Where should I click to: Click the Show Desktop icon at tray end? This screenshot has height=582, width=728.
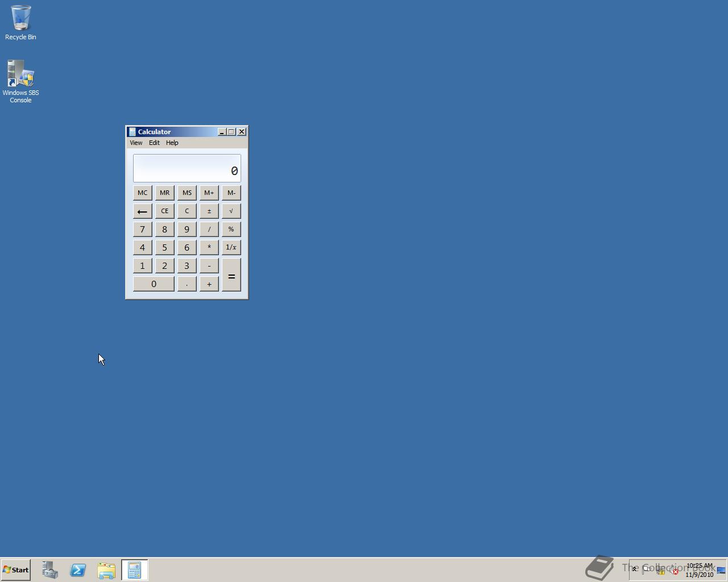721,570
